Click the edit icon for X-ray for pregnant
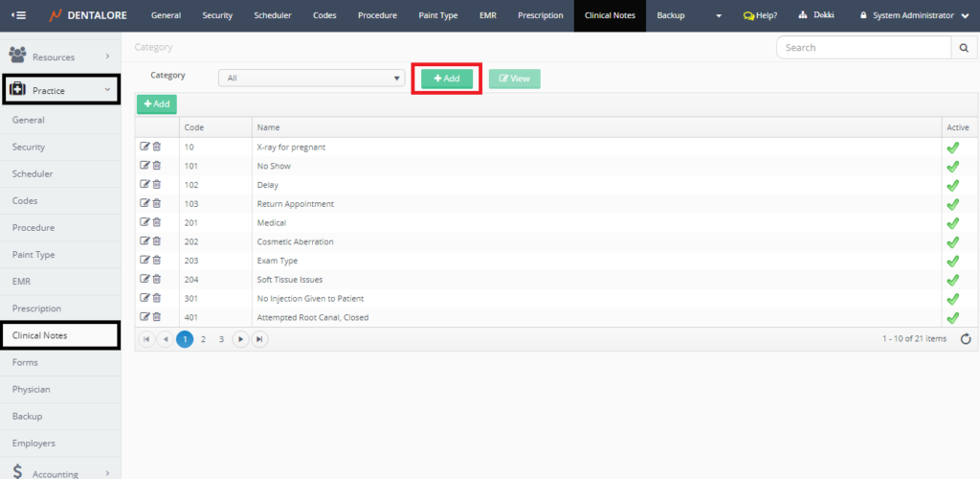980x479 pixels. pos(145,147)
